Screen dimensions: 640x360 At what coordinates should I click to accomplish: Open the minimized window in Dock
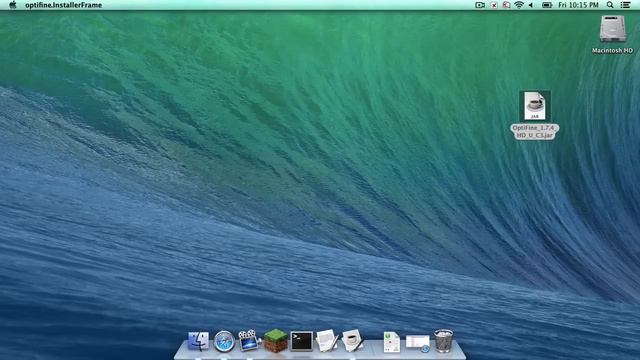coord(418,343)
